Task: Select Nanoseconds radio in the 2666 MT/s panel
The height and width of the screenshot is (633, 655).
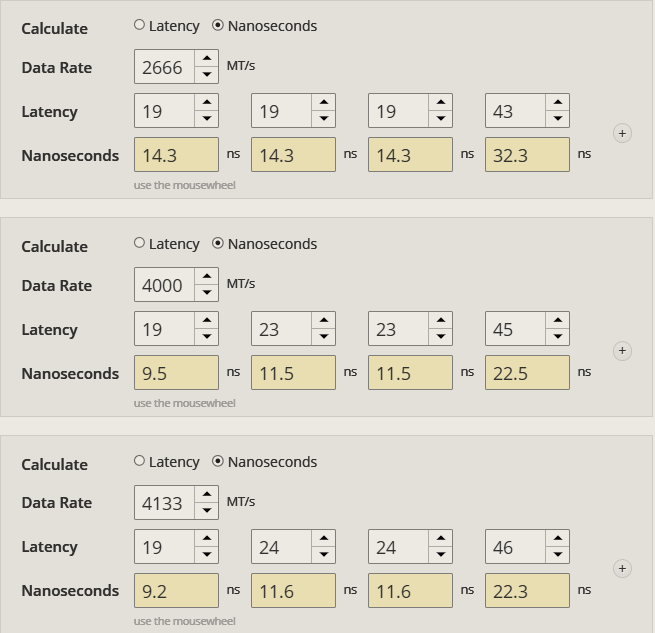Action: (x=218, y=26)
